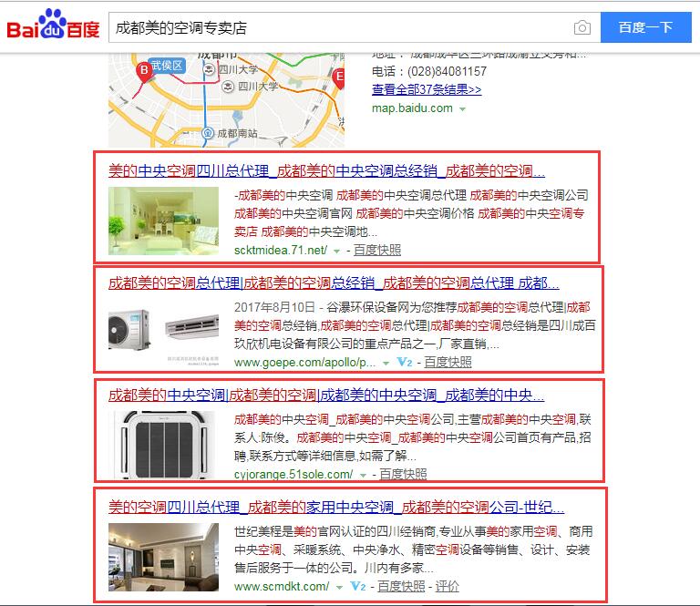This screenshot has height=606, width=700.
Task: Click V2 credibility badge on scmdkt result
Action: 358,586
